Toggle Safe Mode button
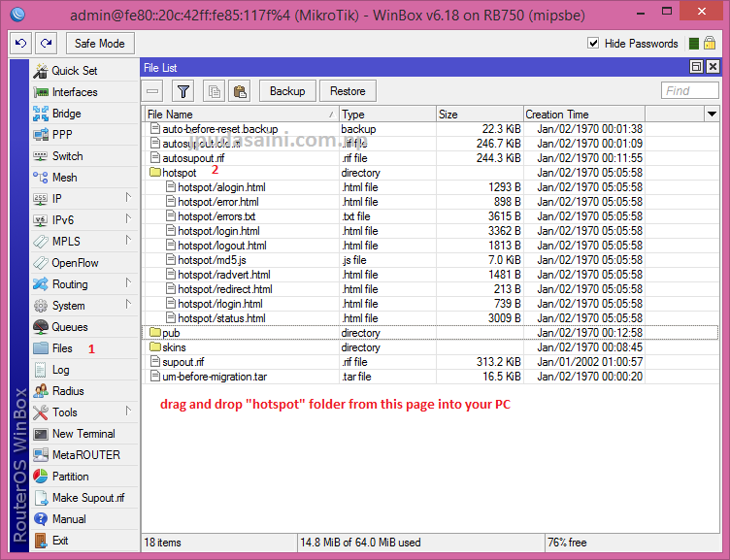 point(100,44)
